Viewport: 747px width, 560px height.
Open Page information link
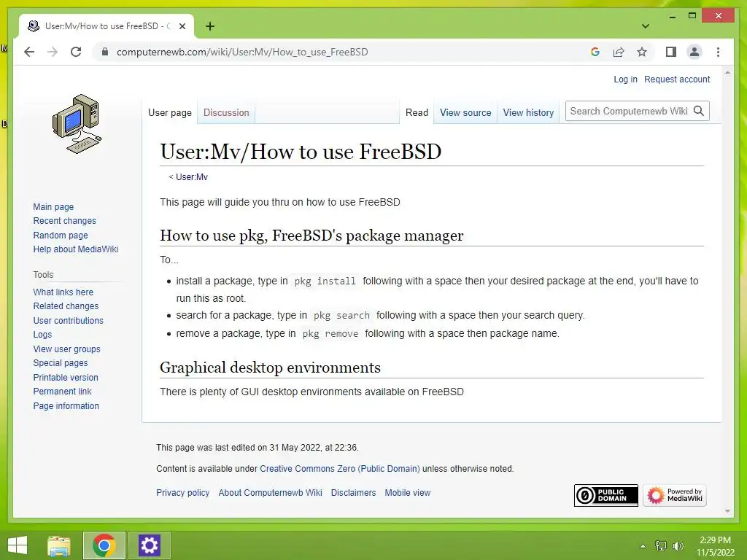coord(66,405)
